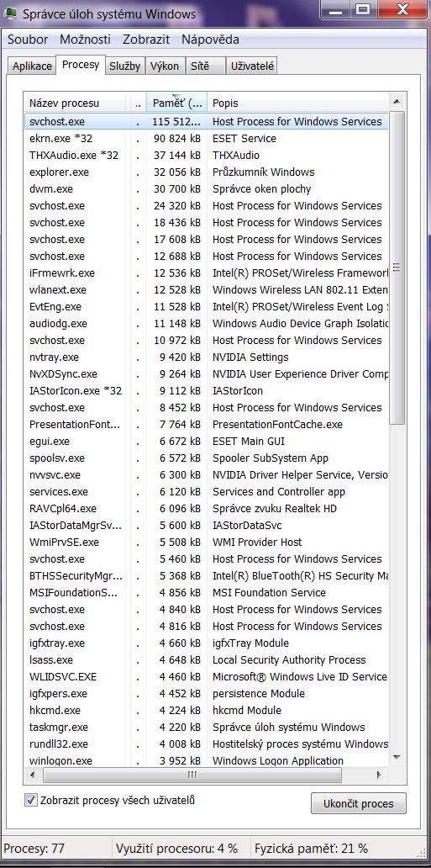Select the explorer.exe process row
The image size is (431, 868).
coord(207,172)
